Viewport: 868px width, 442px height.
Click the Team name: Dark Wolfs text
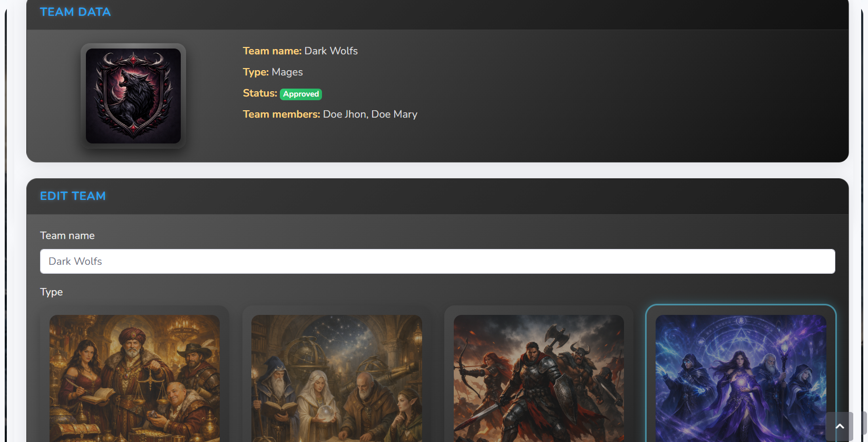300,51
